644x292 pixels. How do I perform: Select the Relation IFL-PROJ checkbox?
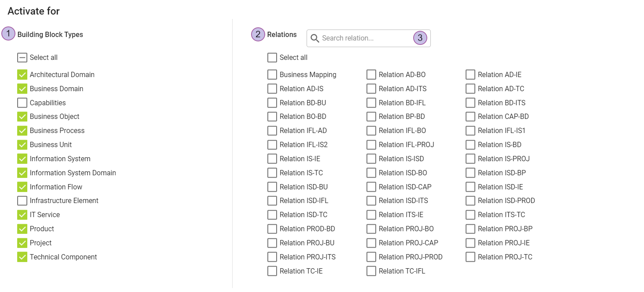[x=371, y=145]
